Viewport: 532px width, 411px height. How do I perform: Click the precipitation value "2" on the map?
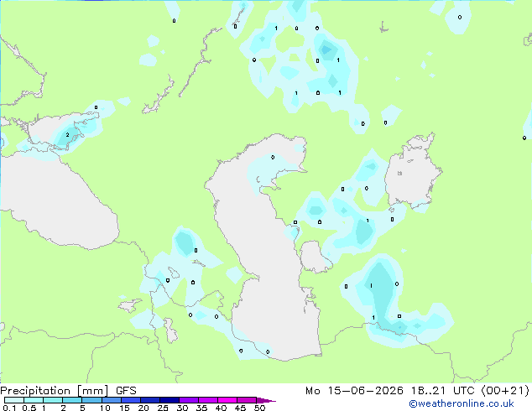[67, 135]
